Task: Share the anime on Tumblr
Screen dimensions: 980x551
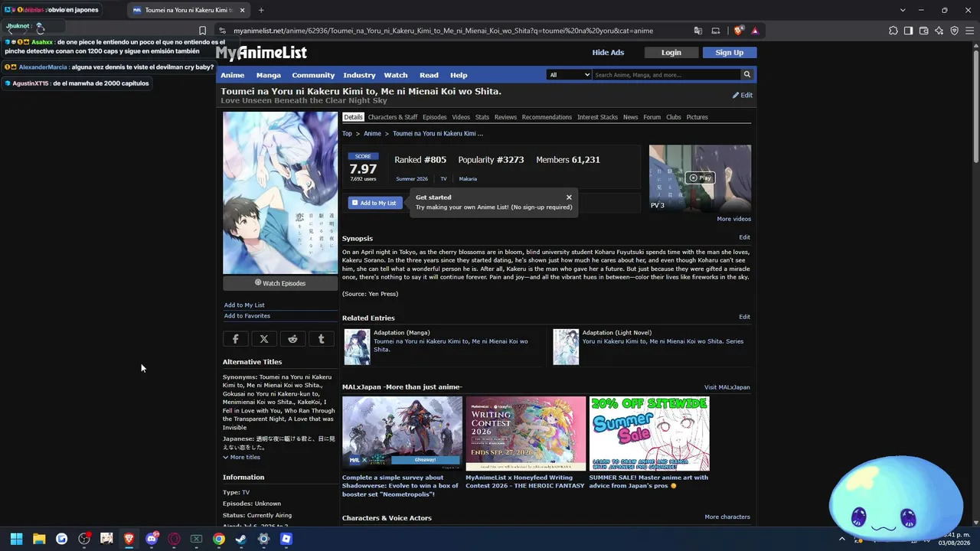Action: [x=321, y=339]
